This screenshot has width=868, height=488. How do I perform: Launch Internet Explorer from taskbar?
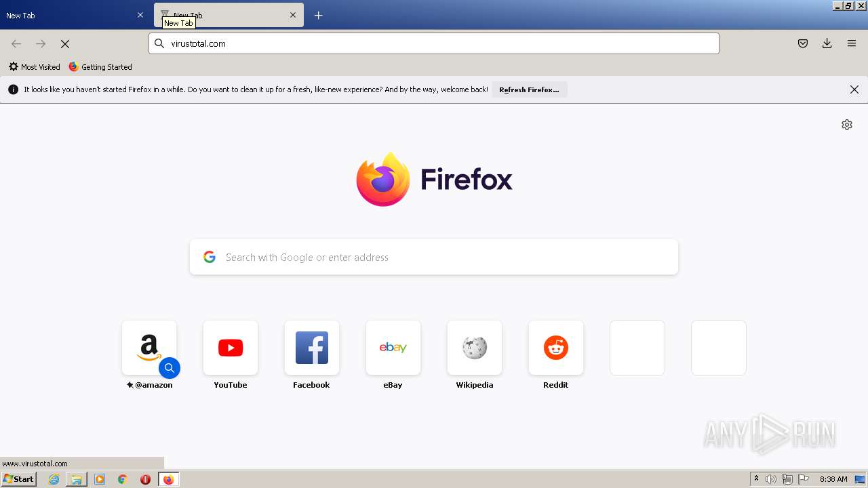pos(54,479)
